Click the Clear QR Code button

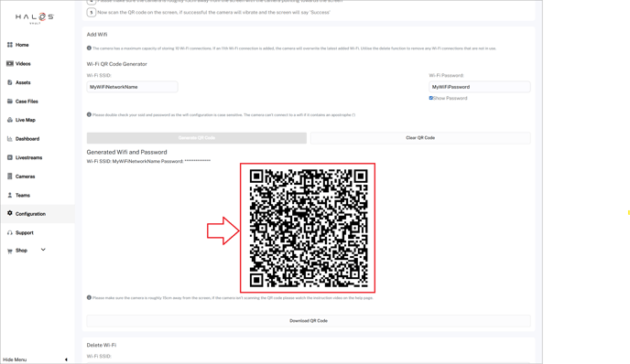[420, 138]
